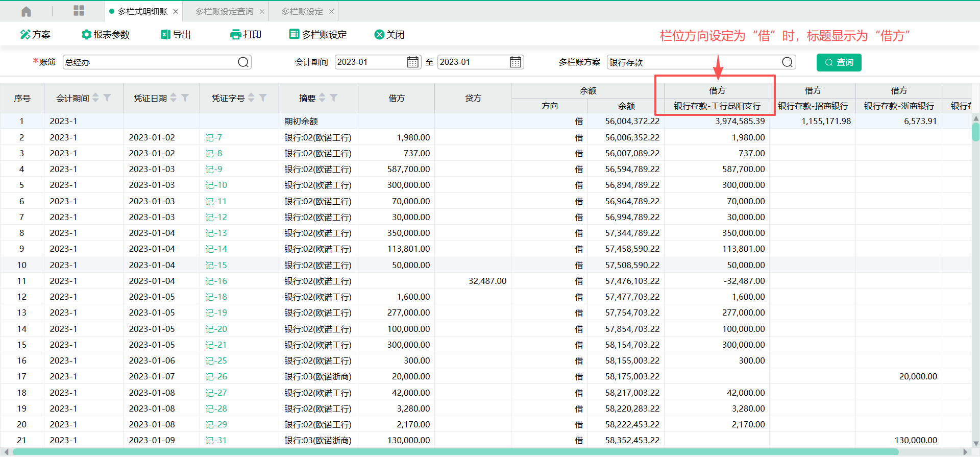Filter the 摘要 column

[333, 98]
